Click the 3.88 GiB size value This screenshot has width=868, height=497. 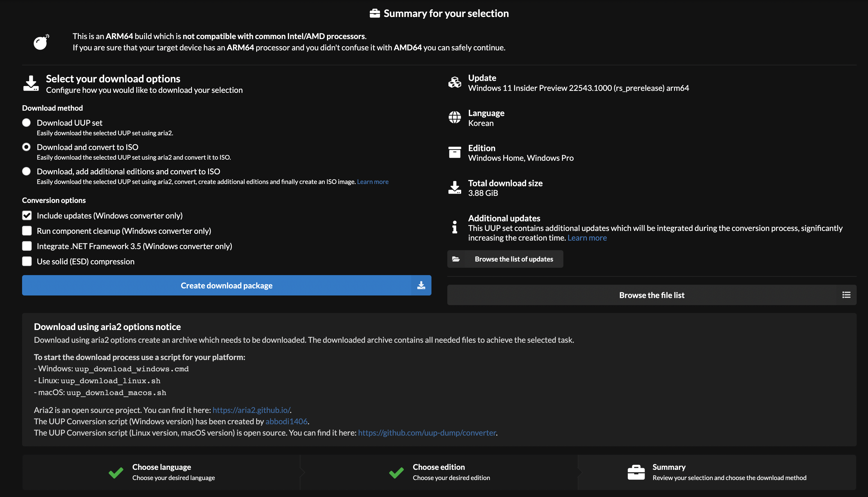click(x=483, y=193)
